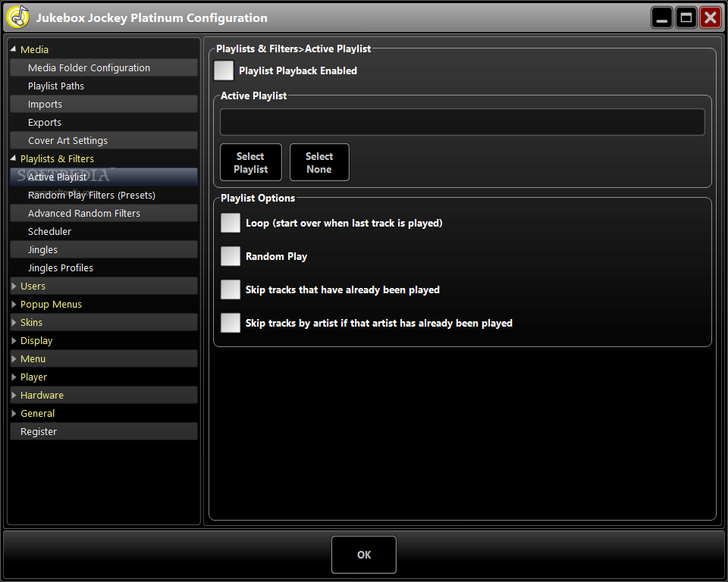Click the Select None button

pos(319,162)
